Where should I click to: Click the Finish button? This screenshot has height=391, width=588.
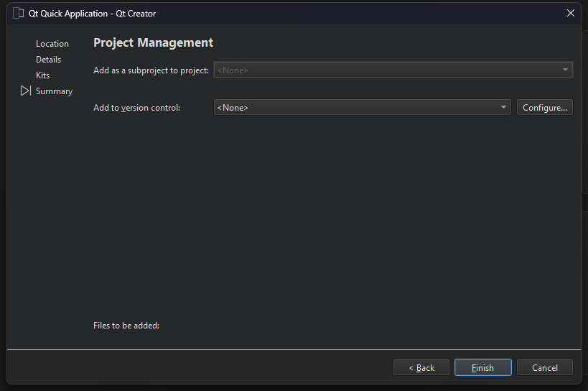[x=482, y=367]
